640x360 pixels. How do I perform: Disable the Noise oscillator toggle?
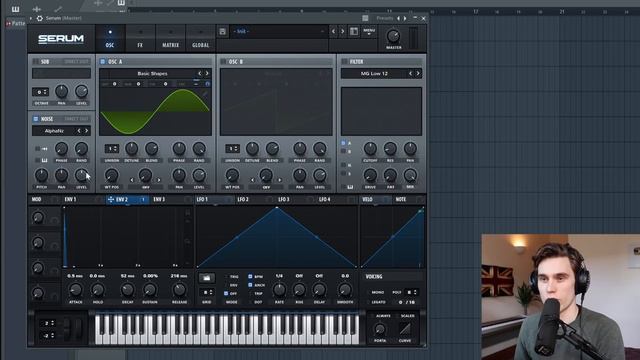(x=36, y=119)
